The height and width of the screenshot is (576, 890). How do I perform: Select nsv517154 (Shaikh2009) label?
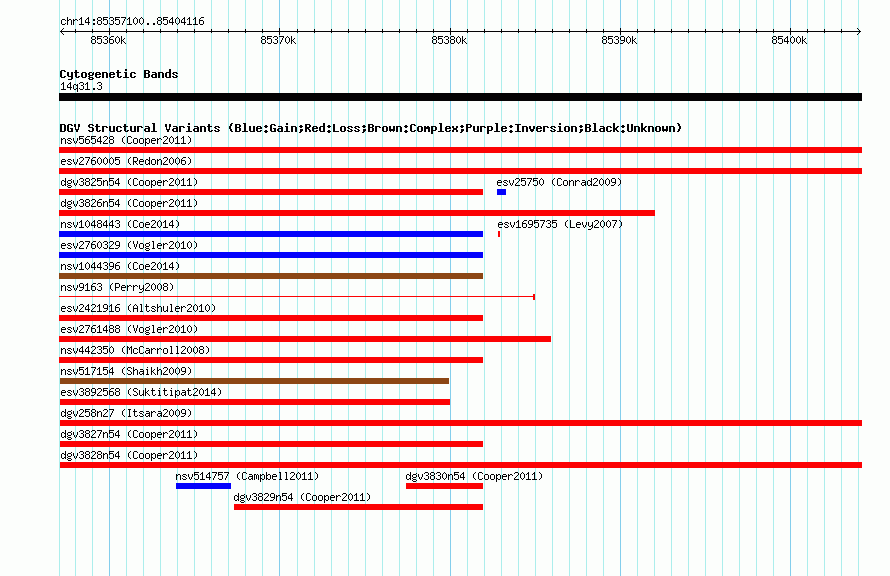pyautogui.click(x=126, y=371)
